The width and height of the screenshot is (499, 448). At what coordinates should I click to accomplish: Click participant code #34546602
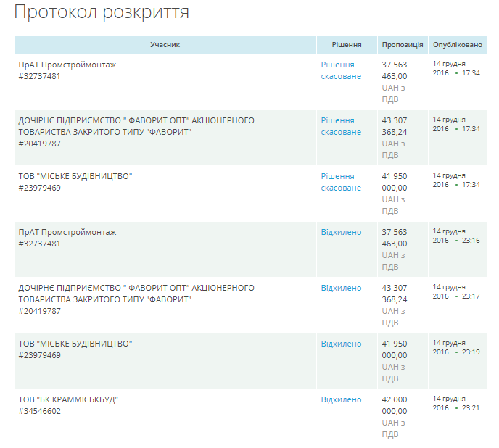(x=40, y=411)
